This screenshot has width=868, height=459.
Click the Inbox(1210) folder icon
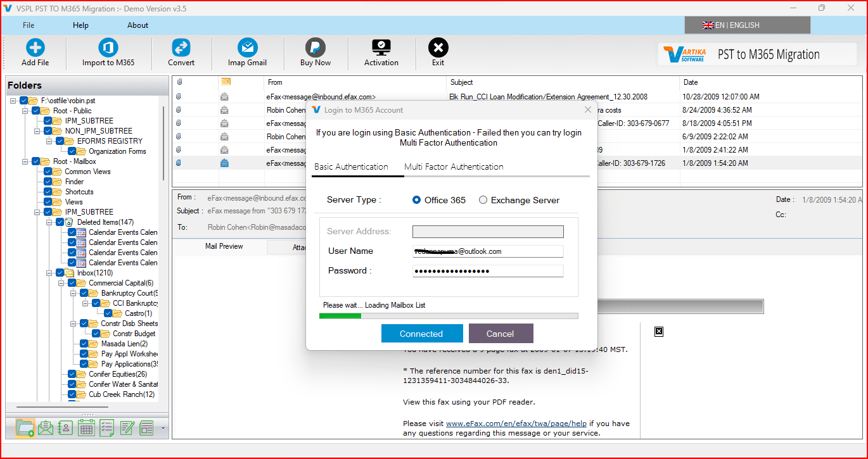click(x=70, y=273)
